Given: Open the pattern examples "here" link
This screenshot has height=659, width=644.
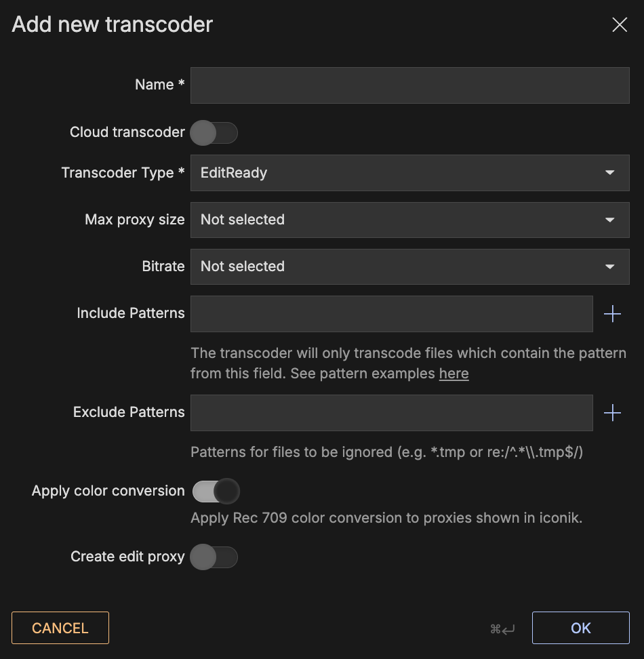Looking at the screenshot, I should click(454, 374).
